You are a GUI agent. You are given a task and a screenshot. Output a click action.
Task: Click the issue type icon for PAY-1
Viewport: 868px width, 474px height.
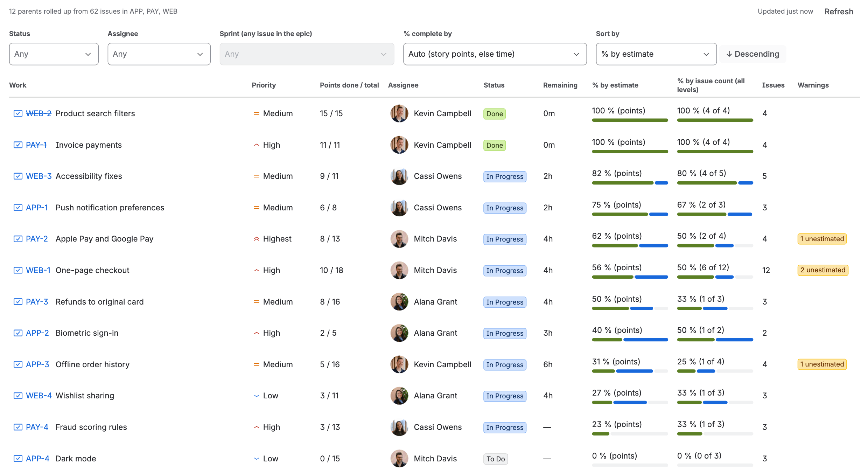pyautogui.click(x=18, y=145)
